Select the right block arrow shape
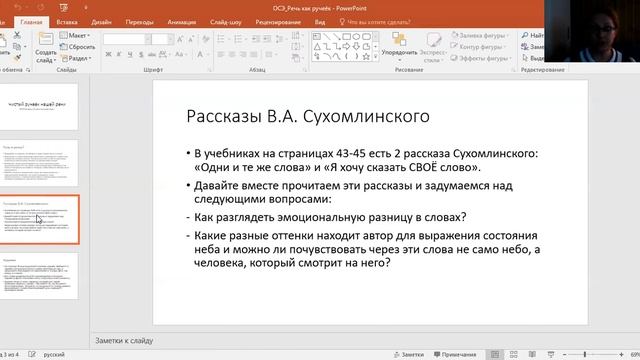This screenshot has width=640, height=360. coord(346,47)
